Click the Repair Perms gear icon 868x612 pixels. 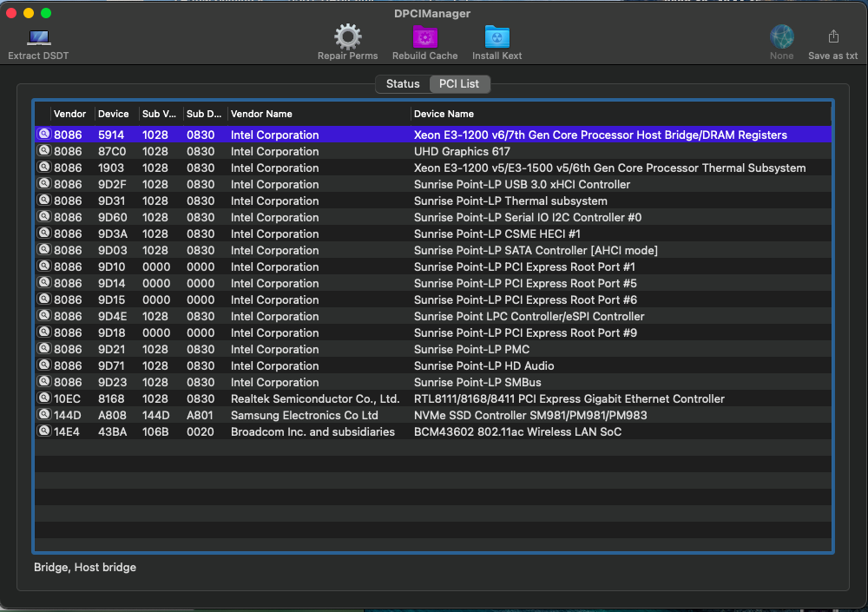[x=348, y=36]
